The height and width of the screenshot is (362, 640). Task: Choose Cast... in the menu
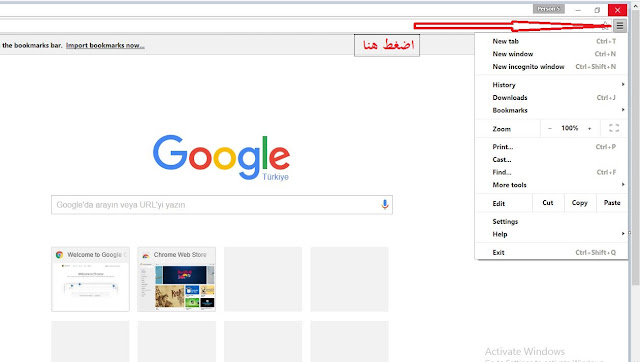point(551,160)
